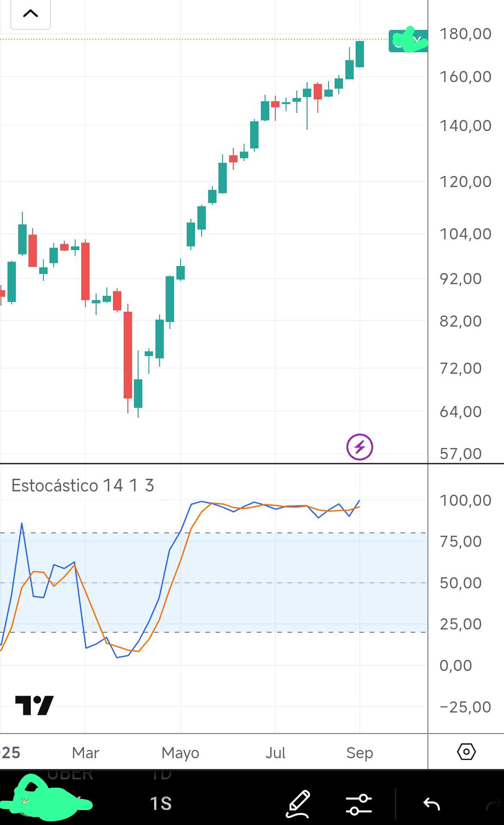504x825 pixels.
Task: Select the Mayo label on time axis
Action: [180, 753]
